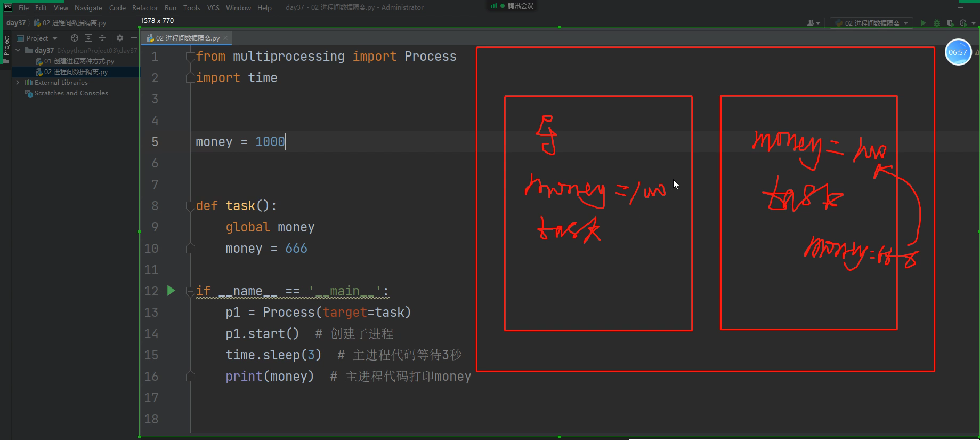Click the fold end marker at line 16
Viewport: 980px width, 440px height.
[190, 377]
